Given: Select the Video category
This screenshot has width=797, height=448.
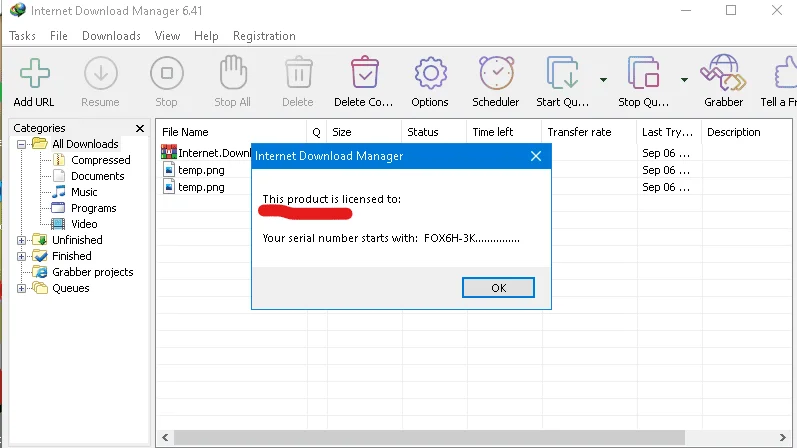Looking at the screenshot, I should pos(84,224).
